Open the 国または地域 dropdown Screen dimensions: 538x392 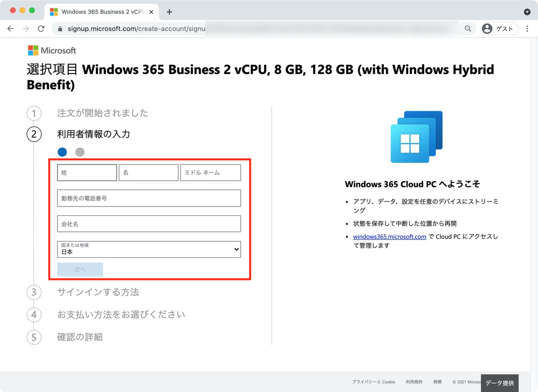[149, 249]
